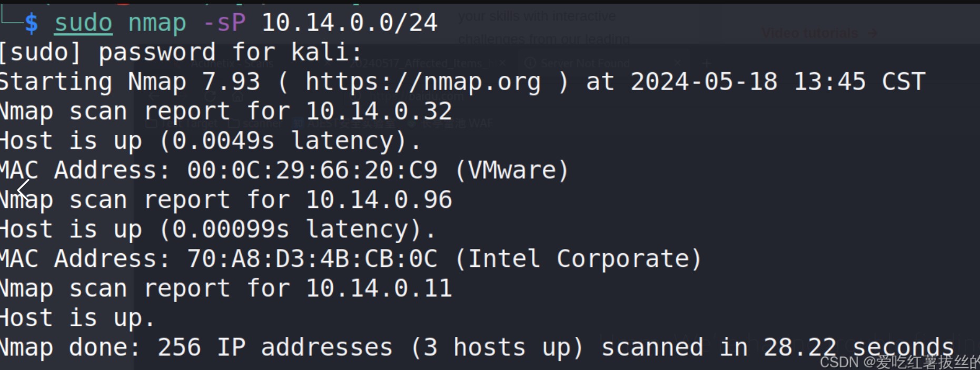
Task: Switch to the Acunetix - Scans tab
Action: point(232,63)
